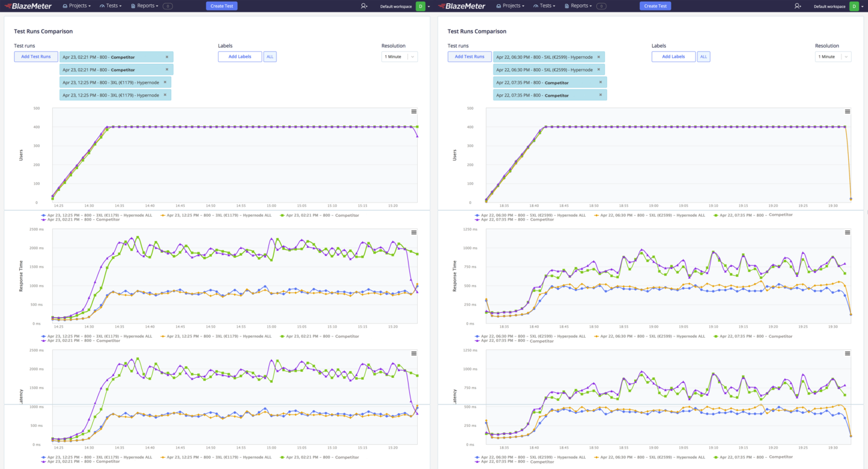
Task: Expand the Resolution dropdown in the right panel
Action: click(833, 57)
